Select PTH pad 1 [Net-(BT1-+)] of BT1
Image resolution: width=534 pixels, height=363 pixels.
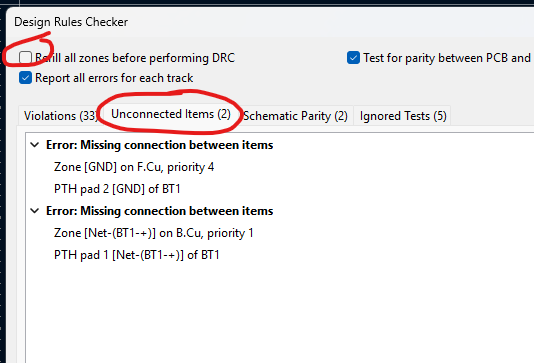point(137,255)
